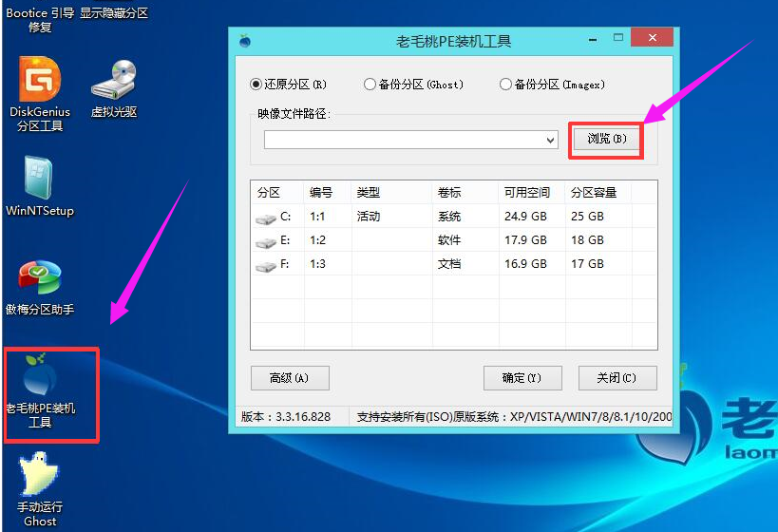Click the 可用空间 column header
Screen dimensions: 778x532
coord(527,192)
